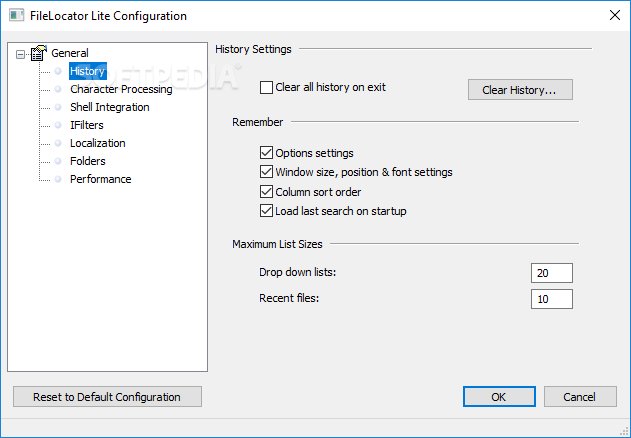The image size is (631, 438).
Task: Click the Recent files count field
Action: [x=552, y=299]
